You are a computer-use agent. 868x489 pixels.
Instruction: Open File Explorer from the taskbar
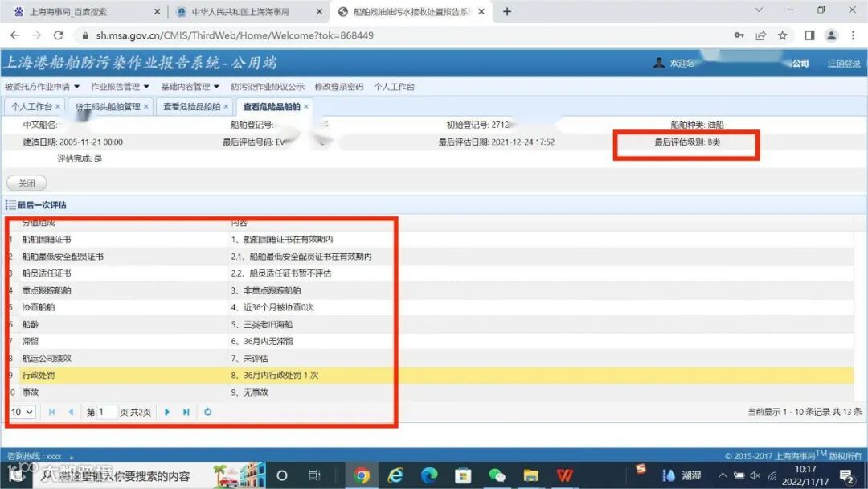coord(531,475)
